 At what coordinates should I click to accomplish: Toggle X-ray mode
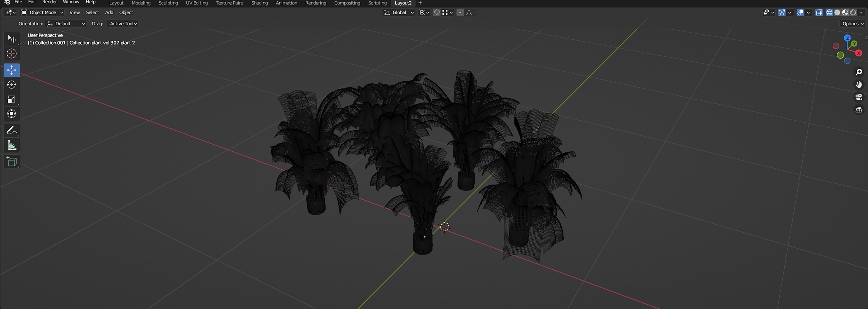[x=819, y=13]
